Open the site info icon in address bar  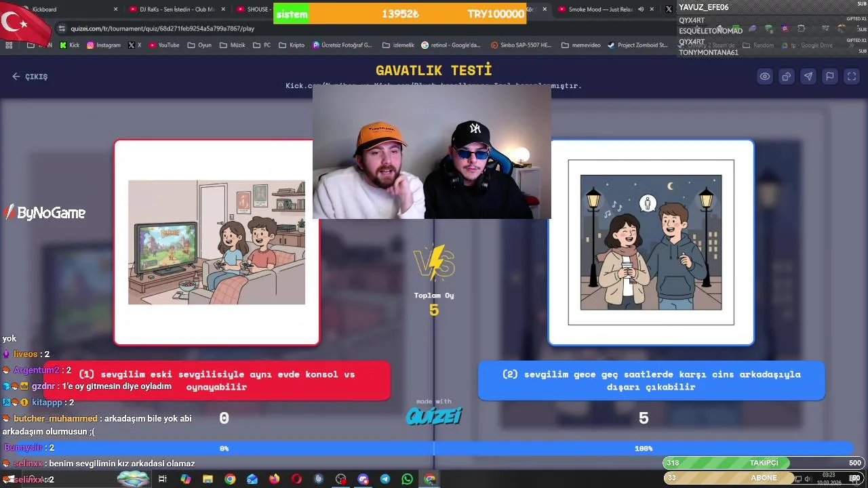pyautogui.click(x=62, y=28)
